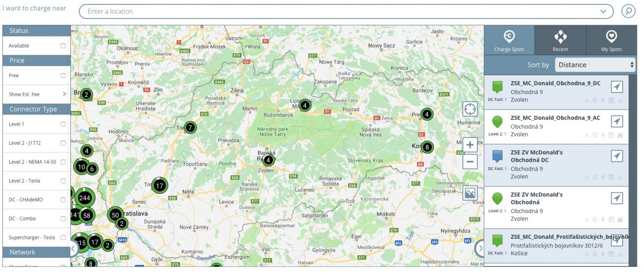Open the Recent tab
Image resolution: width=644 pixels, height=279 pixels.
(x=560, y=40)
